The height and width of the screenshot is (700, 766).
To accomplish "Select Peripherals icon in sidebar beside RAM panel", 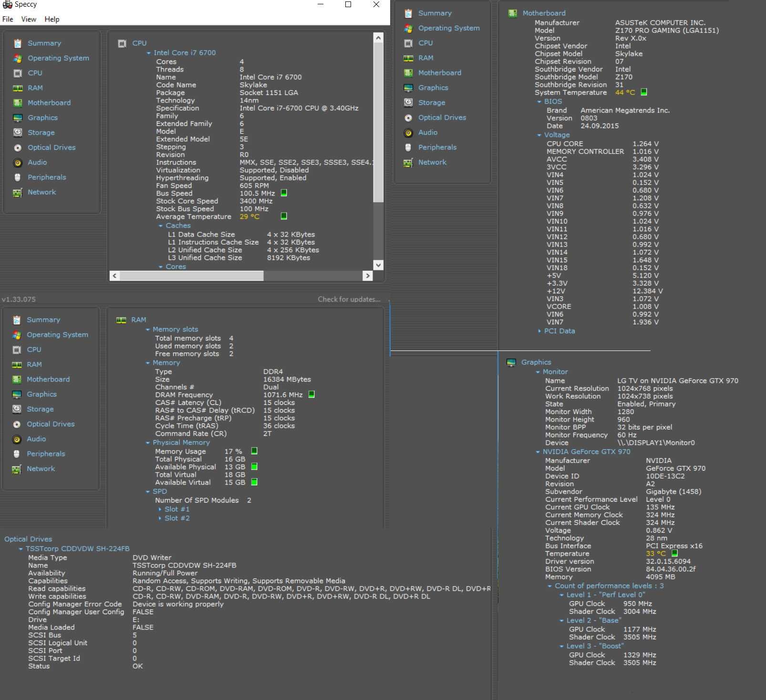I will (x=17, y=454).
